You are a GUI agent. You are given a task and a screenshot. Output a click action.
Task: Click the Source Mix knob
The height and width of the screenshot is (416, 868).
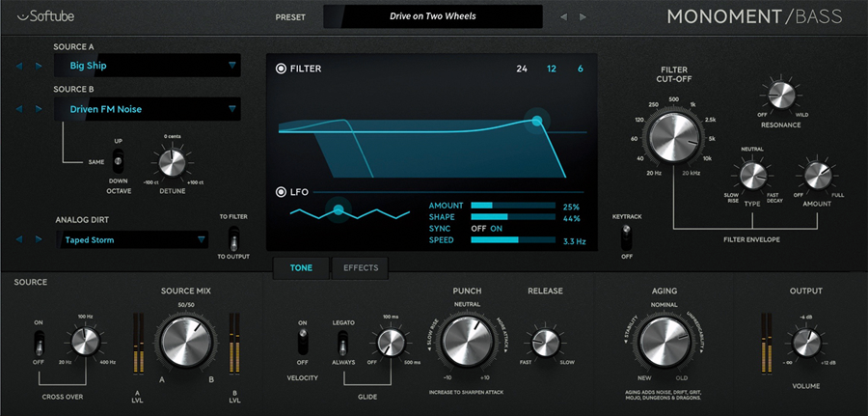[x=186, y=342]
